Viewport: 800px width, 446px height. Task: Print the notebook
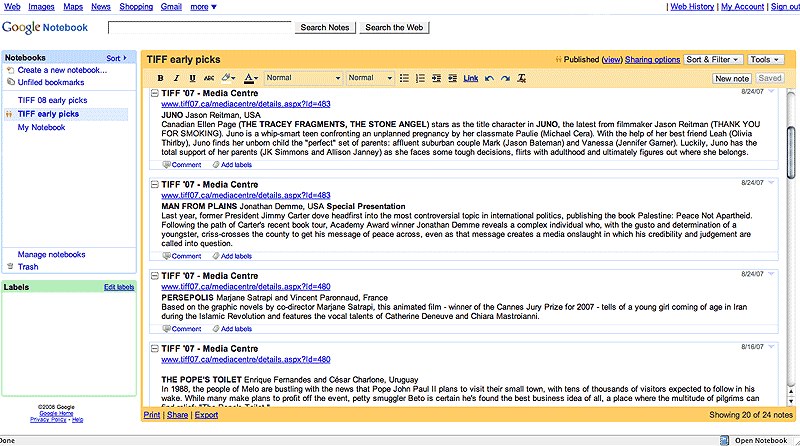coord(152,415)
